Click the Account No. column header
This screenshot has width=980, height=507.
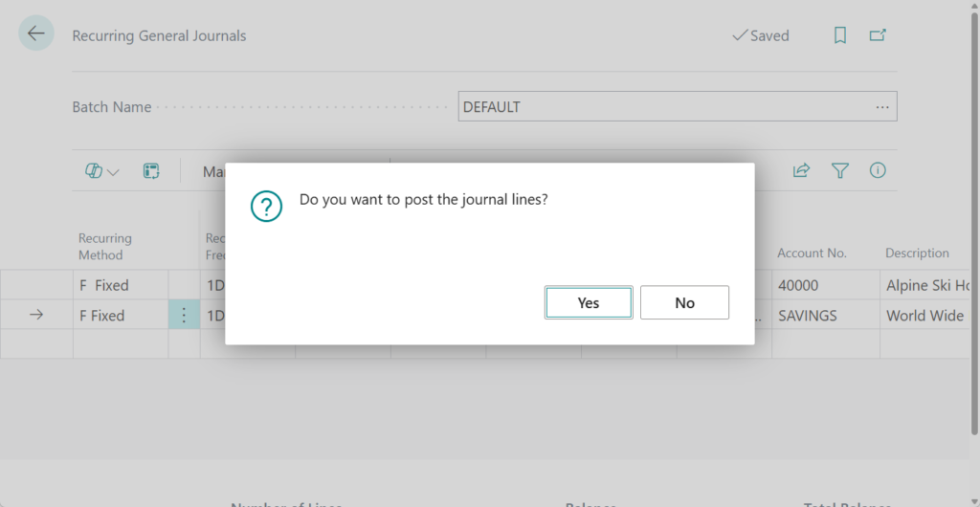click(812, 253)
